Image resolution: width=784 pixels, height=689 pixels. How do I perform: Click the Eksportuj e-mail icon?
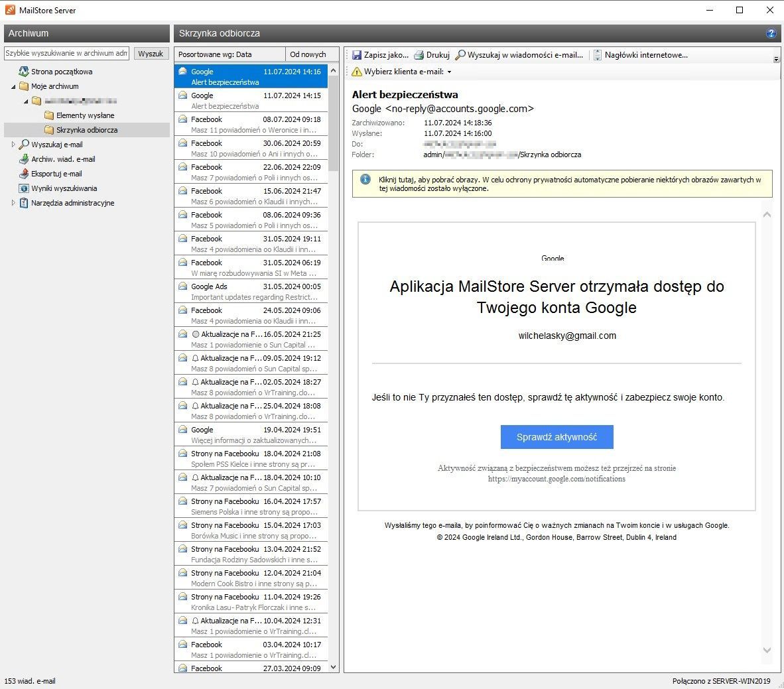pyautogui.click(x=23, y=174)
